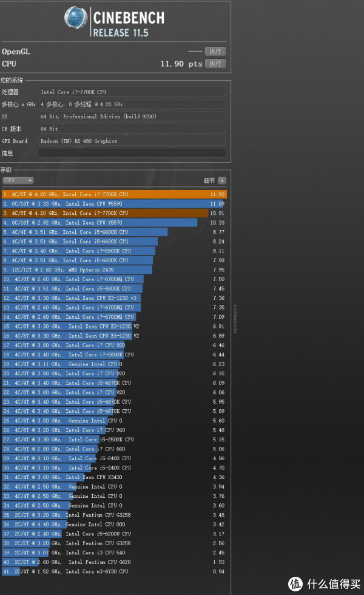Select rank 37 i5-6200U row
This screenshot has height=595, width=364.
coord(114,534)
